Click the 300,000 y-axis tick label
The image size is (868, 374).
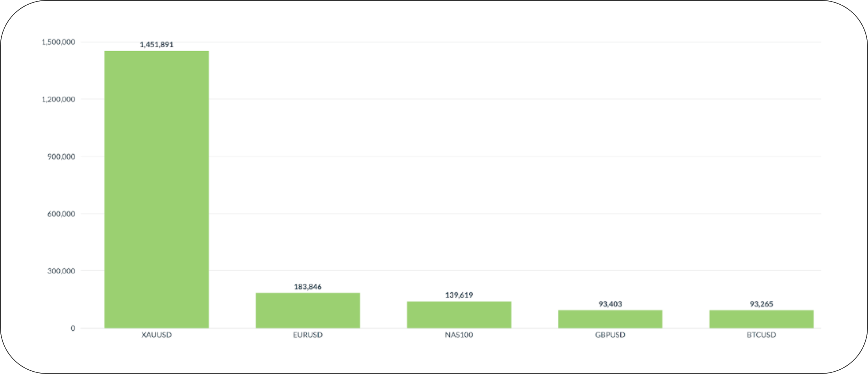click(61, 271)
